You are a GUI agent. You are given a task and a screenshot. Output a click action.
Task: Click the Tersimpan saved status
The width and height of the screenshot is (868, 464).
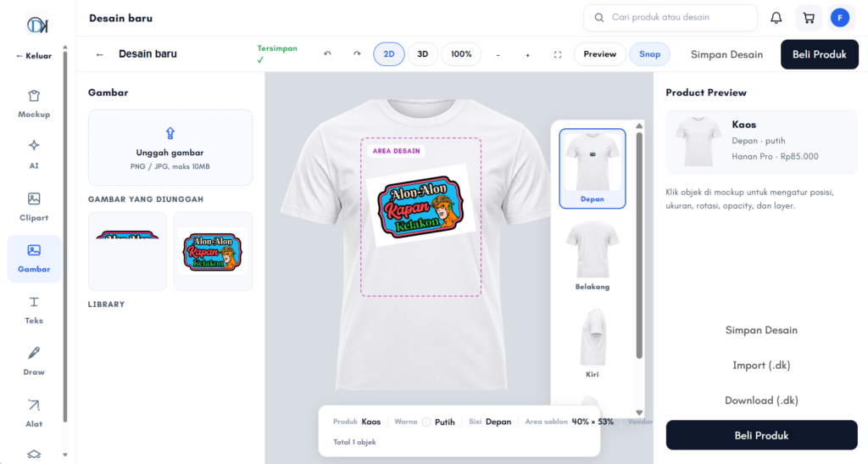pyautogui.click(x=277, y=53)
